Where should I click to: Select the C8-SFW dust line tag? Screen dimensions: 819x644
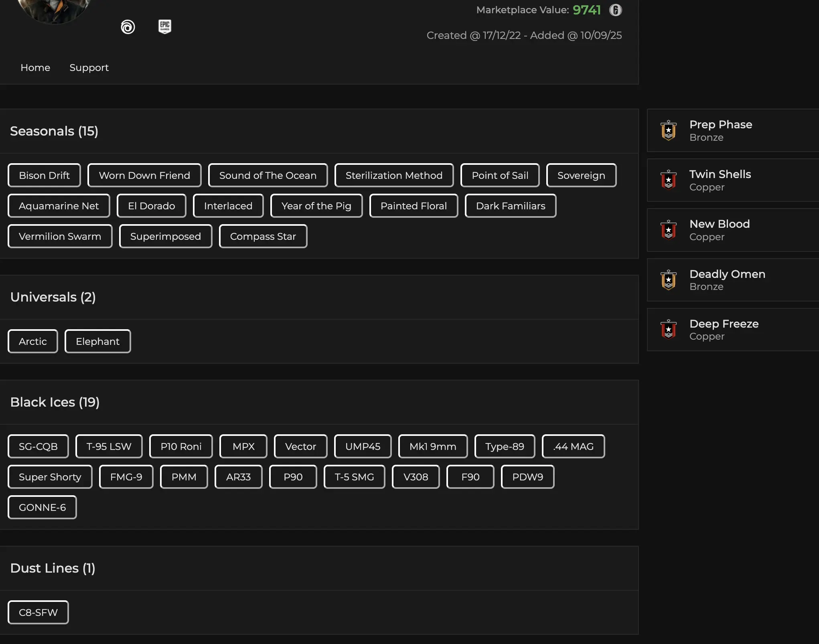click(x=38, y=612)
